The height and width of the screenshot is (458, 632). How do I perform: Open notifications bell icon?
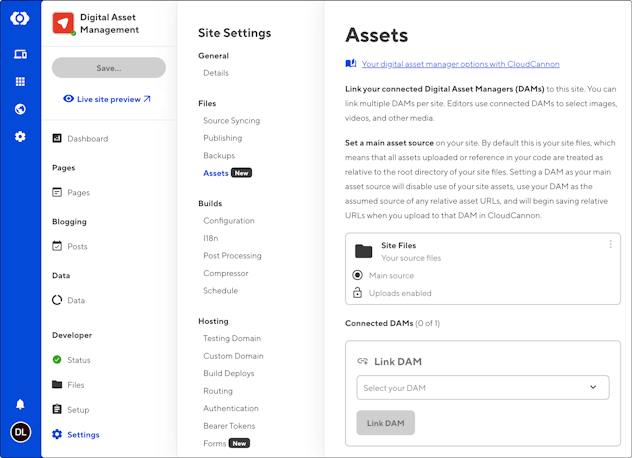coord(20,404)
